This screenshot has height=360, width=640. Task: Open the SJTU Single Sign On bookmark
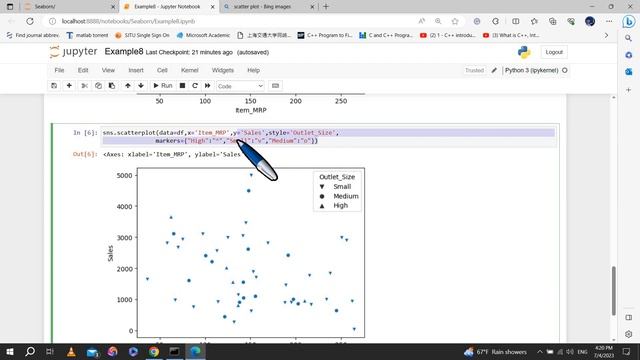[142, 36]
